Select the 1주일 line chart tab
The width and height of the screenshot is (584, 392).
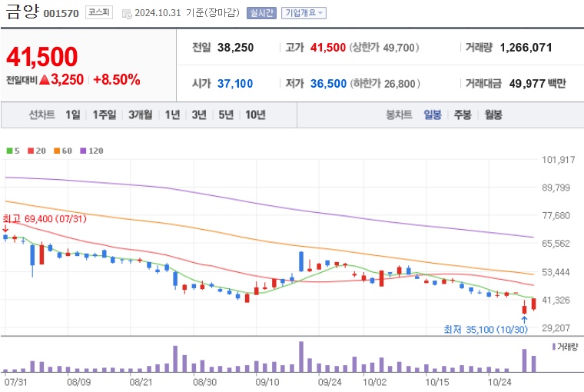point(105,115)
